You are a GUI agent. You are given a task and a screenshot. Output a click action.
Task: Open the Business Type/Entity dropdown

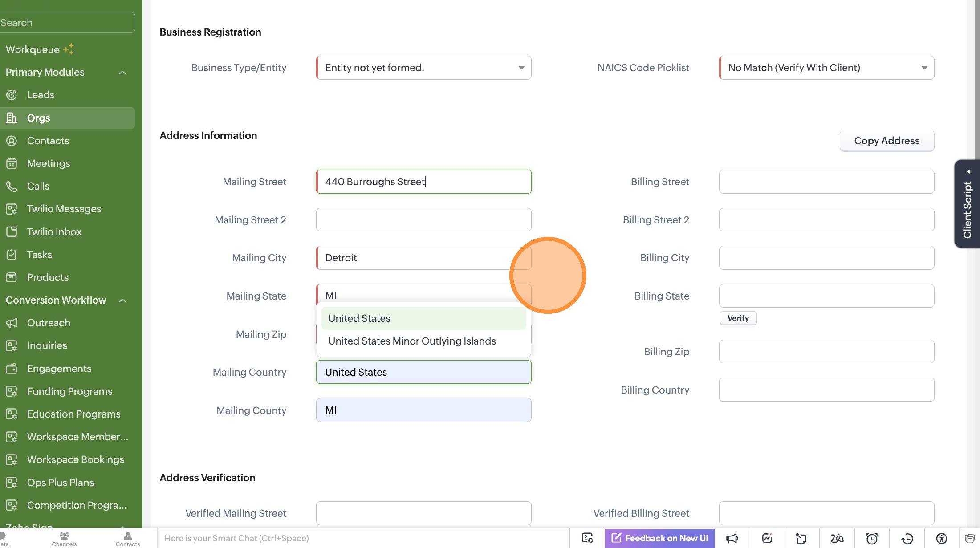coord(423,68)
